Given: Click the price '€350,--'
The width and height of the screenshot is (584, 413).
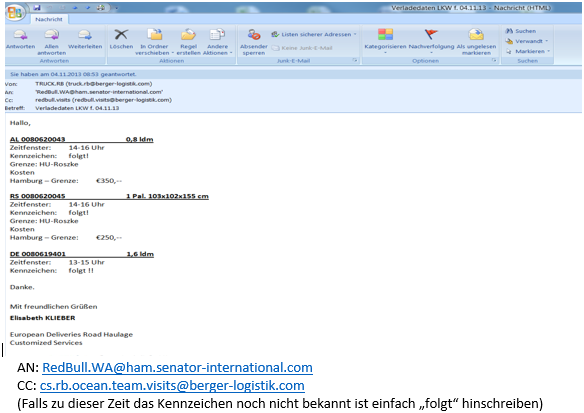Looking at the screenshot, I should point(109,181).
